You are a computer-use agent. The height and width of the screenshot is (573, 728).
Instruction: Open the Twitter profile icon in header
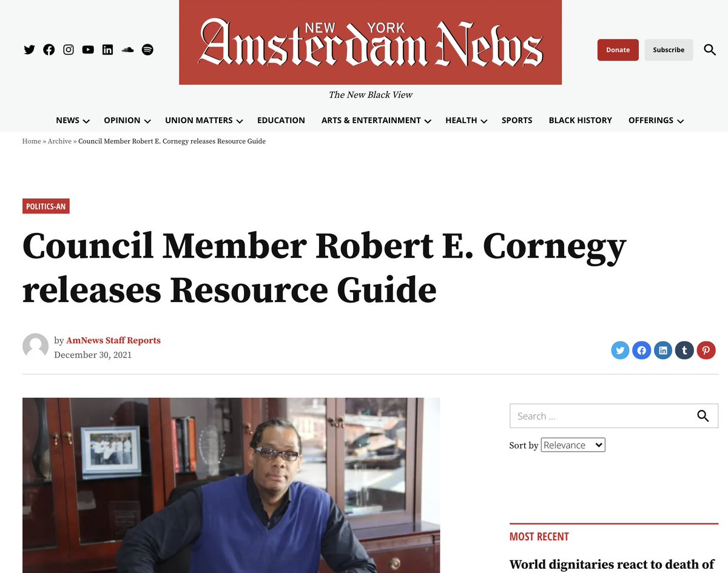click(x=29, y=50)
